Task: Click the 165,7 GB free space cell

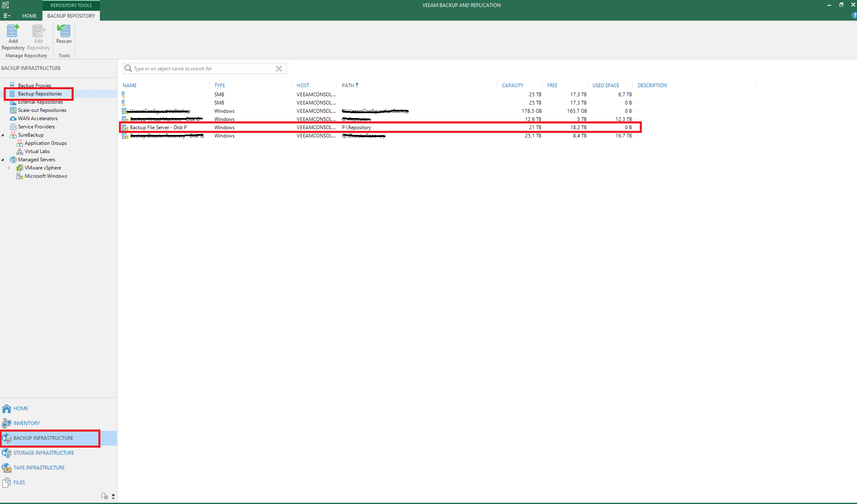Action: coord(577,111)
